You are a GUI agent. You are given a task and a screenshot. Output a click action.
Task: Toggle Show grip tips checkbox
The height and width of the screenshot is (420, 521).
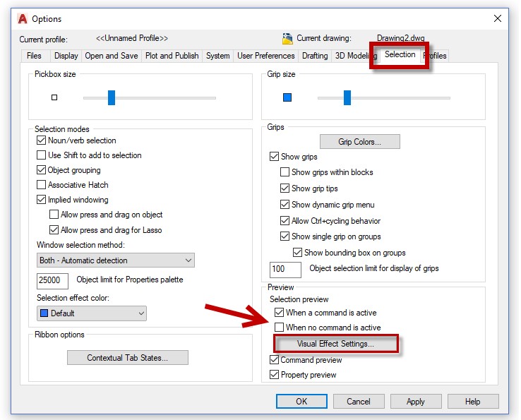(285, 188)
